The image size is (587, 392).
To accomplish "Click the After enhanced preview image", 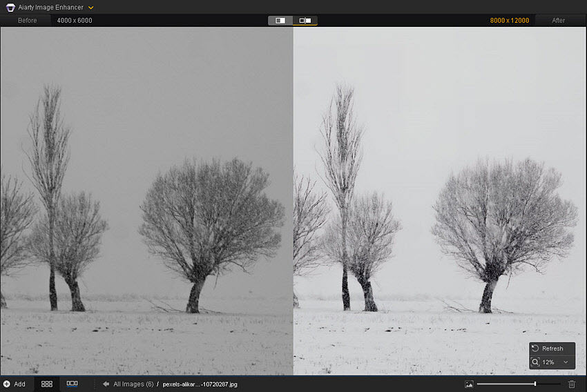I will coord(439,201).
